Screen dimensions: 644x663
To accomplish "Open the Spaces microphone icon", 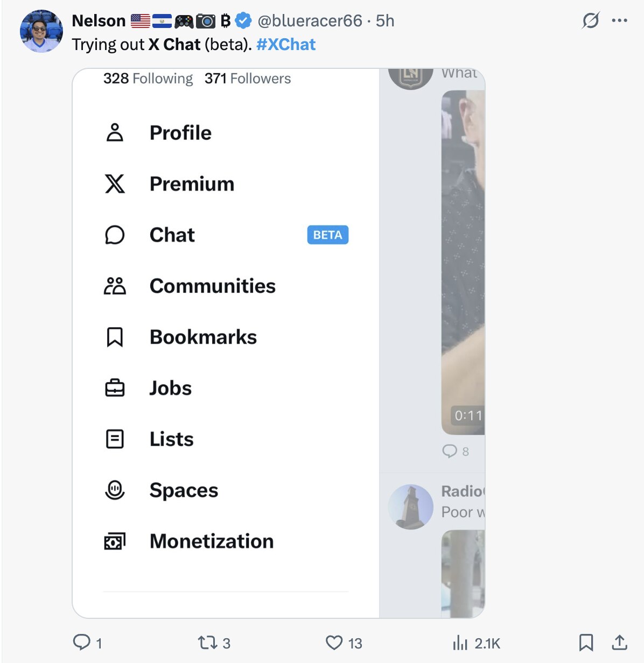I will [x=115, y=490].
